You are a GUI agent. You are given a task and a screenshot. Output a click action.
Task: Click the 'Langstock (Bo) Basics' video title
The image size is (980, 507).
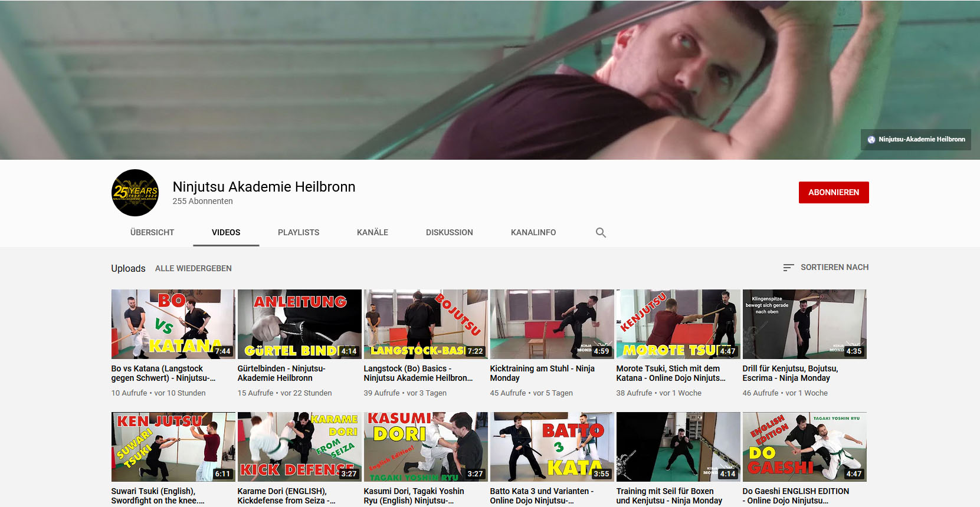pos(418,373)
